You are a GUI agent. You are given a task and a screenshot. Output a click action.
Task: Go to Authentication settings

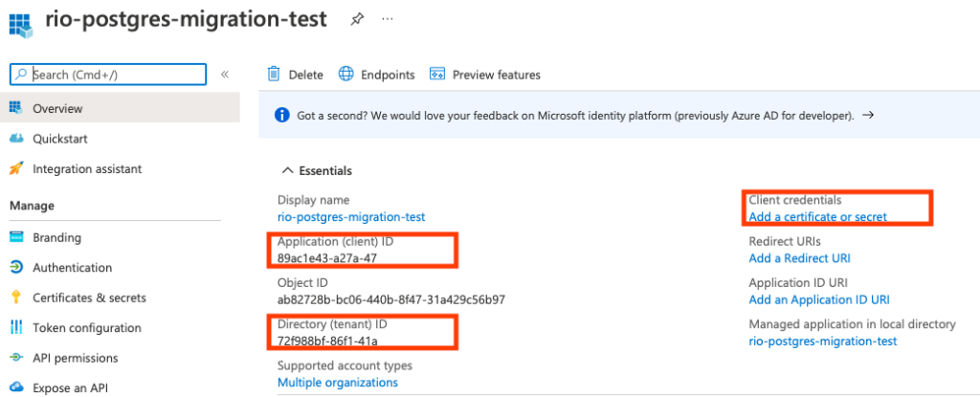[73, 268]
